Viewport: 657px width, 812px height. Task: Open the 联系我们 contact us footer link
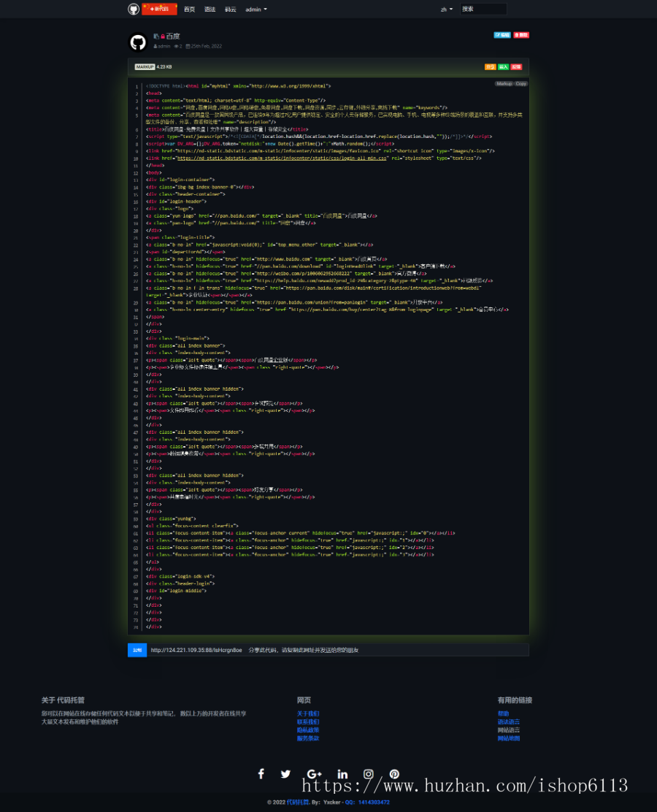pyautogui.click(x=308, y=722)
